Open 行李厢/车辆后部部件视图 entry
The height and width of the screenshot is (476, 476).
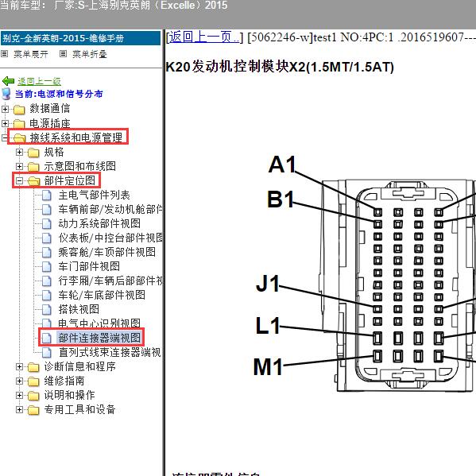(110, 281)
